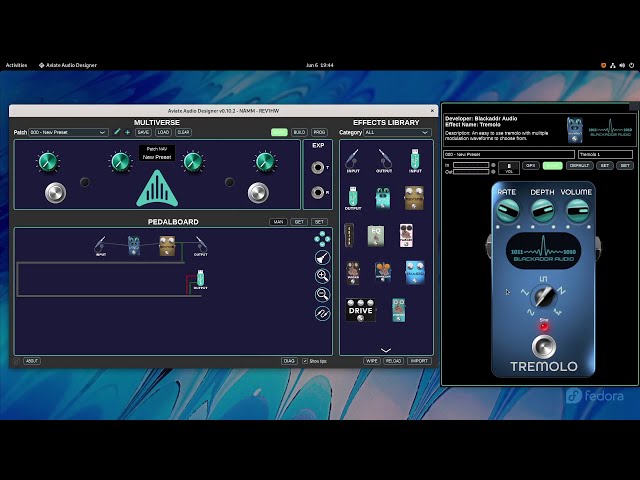Click the volume icon in top bar

pos(622,65)
